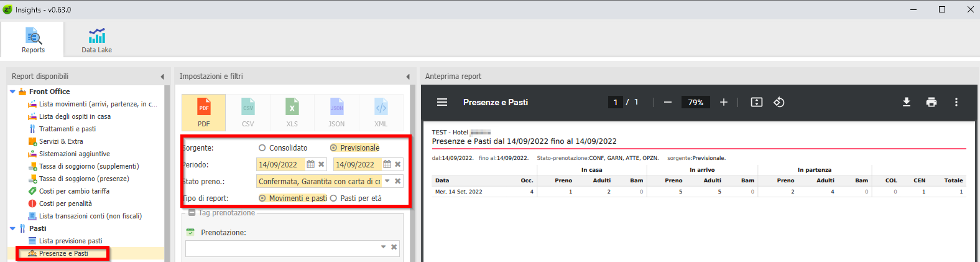The width and height of the screenshot is (980, 262).
Task: Click the period start date field
Action: (280, 165)
